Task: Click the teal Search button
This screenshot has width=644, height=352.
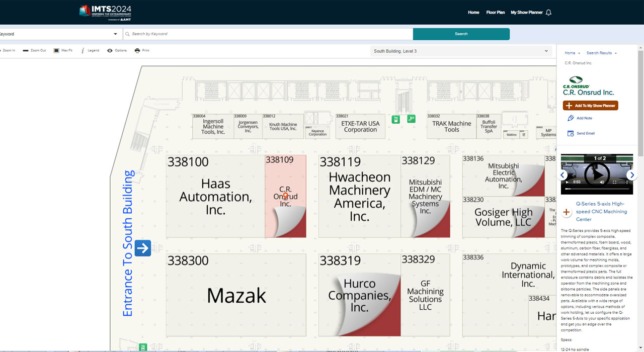Action: point(461,34)
